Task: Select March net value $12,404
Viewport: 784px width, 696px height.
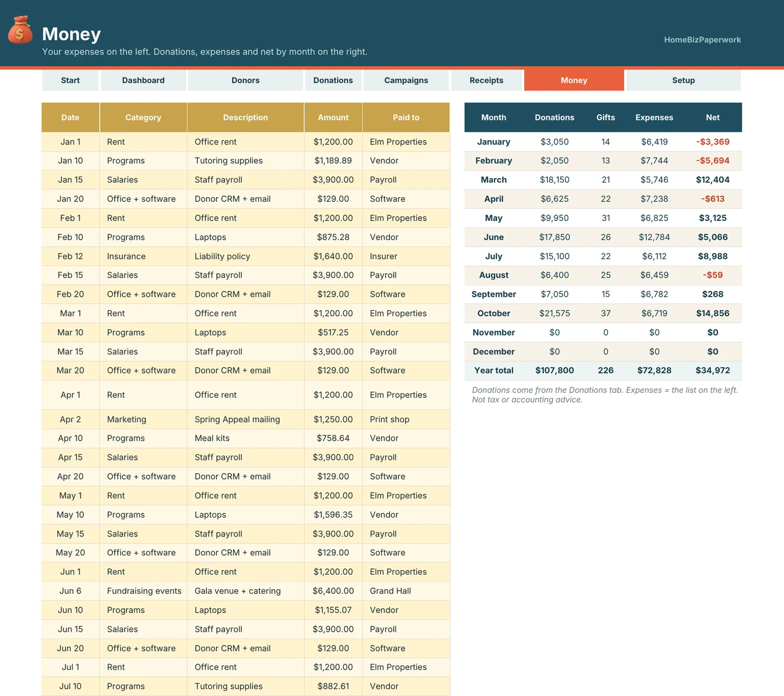Action: coord(713,180)
